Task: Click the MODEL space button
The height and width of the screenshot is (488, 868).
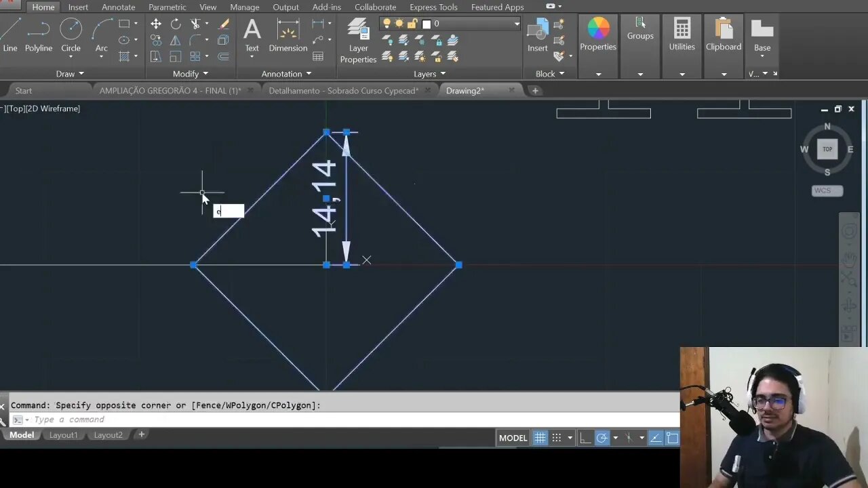Action: (513, 438)
